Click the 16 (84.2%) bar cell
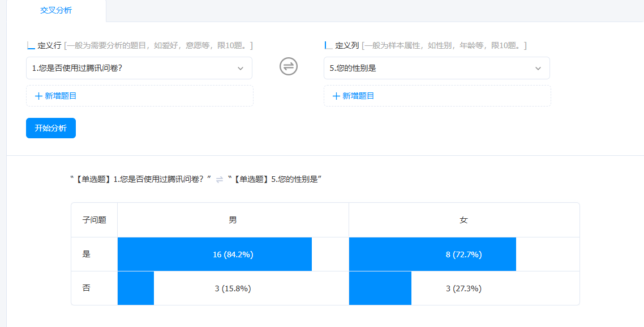Viewport: 644px width, 327px height. (x=233, y=254)
